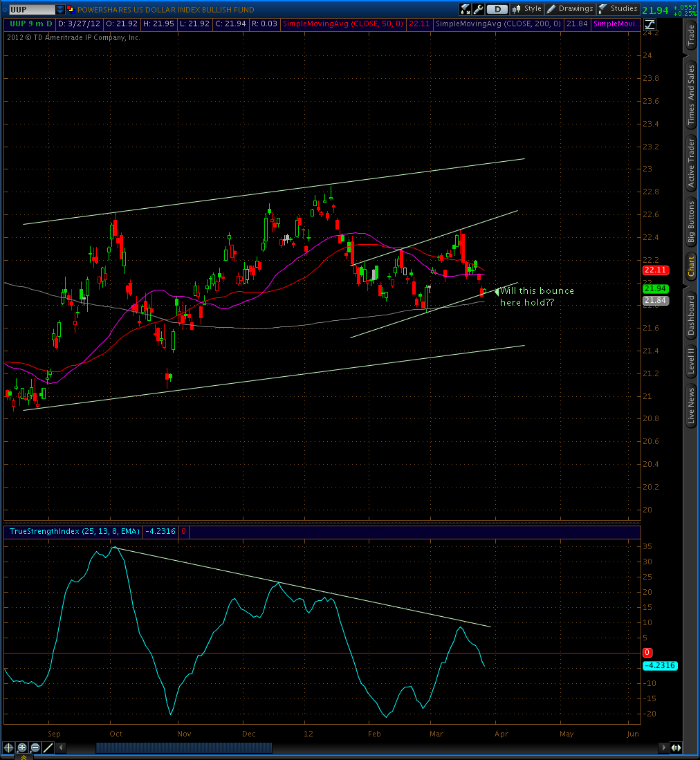Switch to the Trade side tab
The height and width of the screenshot is (760, 700).
coord(691,35)
